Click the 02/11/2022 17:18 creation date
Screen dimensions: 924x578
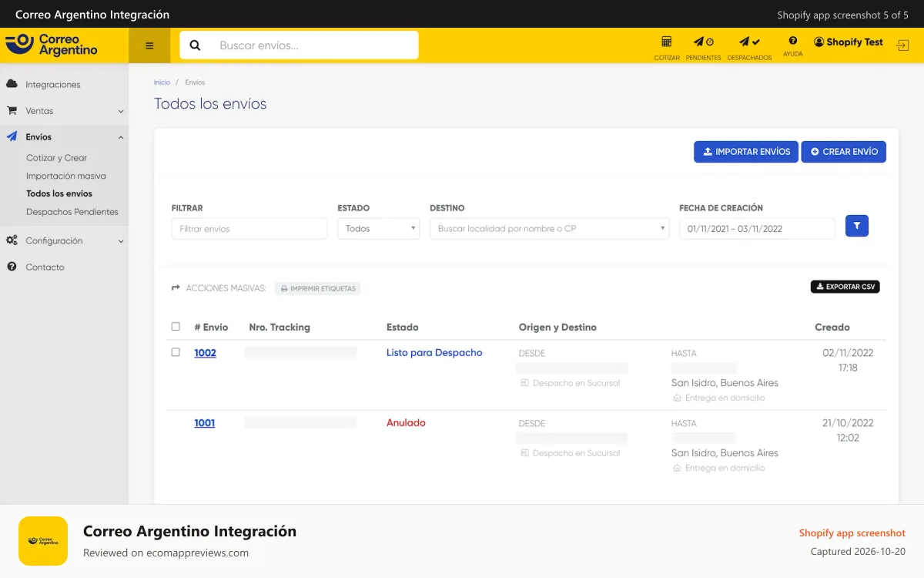pos(848,361)
